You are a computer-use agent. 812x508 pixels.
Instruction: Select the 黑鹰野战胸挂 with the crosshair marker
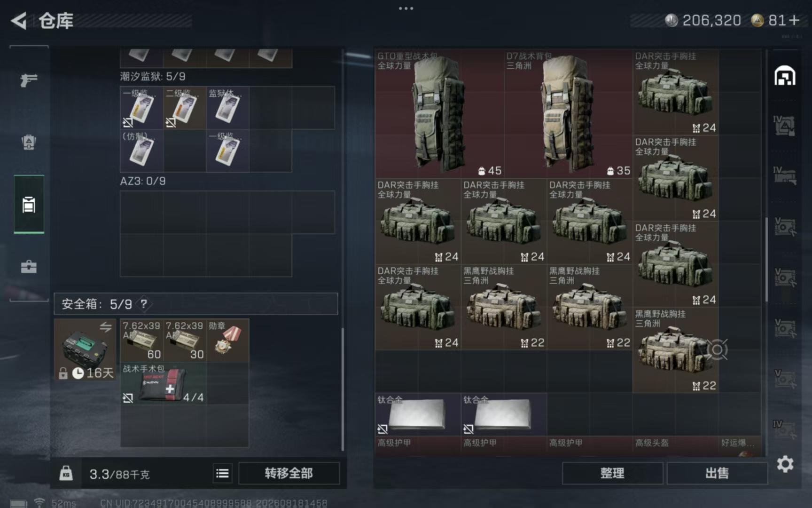(675, 350)
